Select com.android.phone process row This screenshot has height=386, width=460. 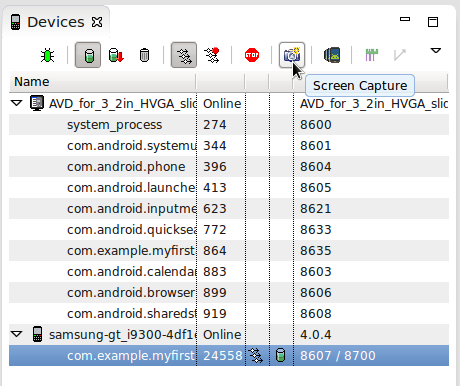229,167
